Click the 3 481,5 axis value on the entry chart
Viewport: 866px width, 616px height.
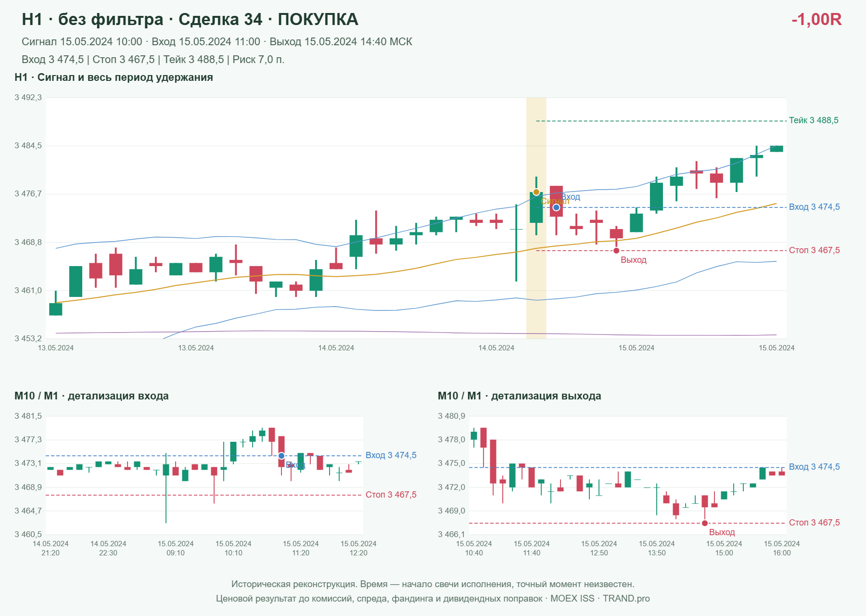[x=28, y=416]
